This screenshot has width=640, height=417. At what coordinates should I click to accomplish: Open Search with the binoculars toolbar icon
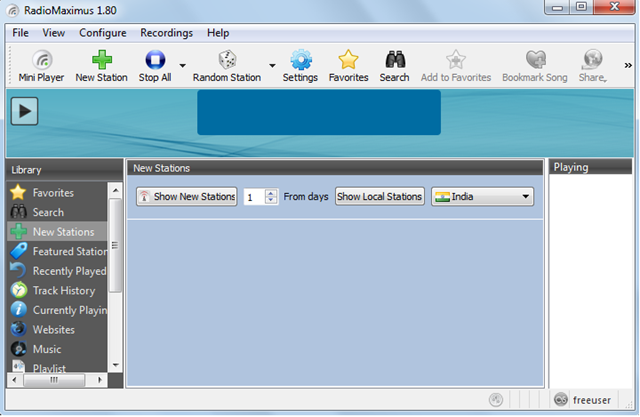394,66
